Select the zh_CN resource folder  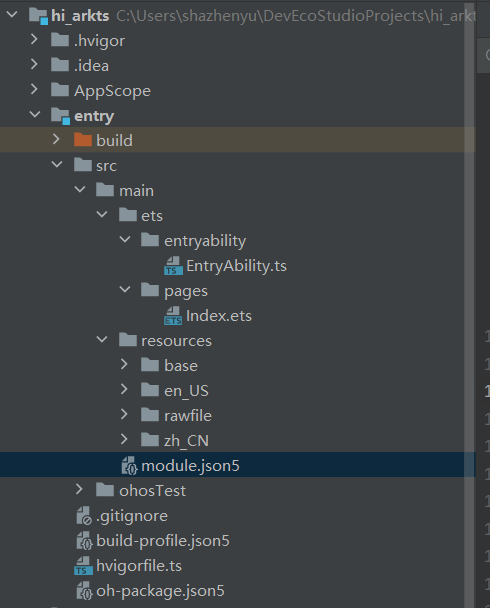(186, 441)
